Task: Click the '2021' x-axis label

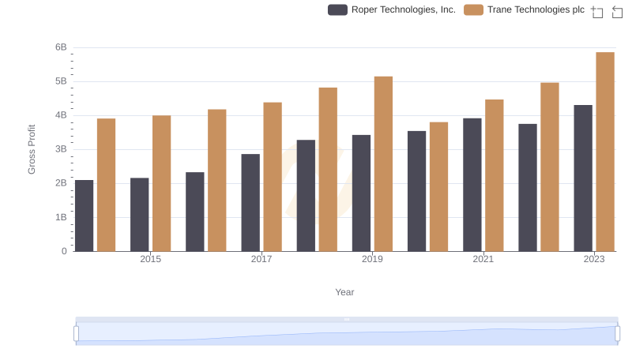Action: 483,259
